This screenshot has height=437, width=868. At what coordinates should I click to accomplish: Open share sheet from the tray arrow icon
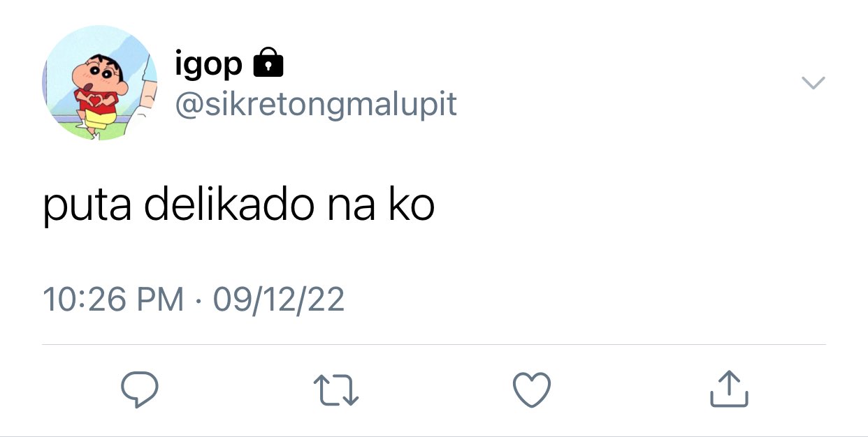[x=729, y=389]
